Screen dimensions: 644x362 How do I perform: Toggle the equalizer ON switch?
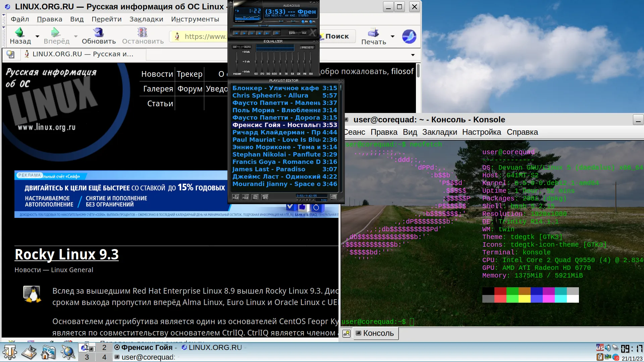click(236, 47)
